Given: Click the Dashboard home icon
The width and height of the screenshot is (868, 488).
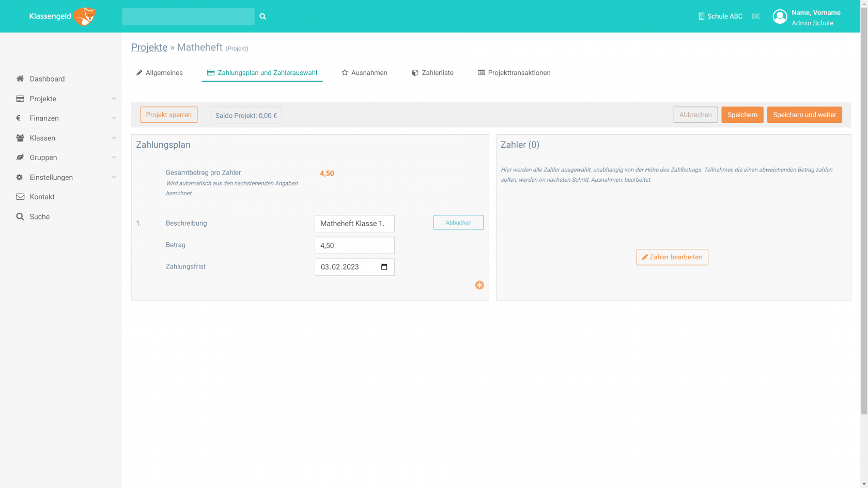Looking at the screenshot, I should [x=20, y=78].
